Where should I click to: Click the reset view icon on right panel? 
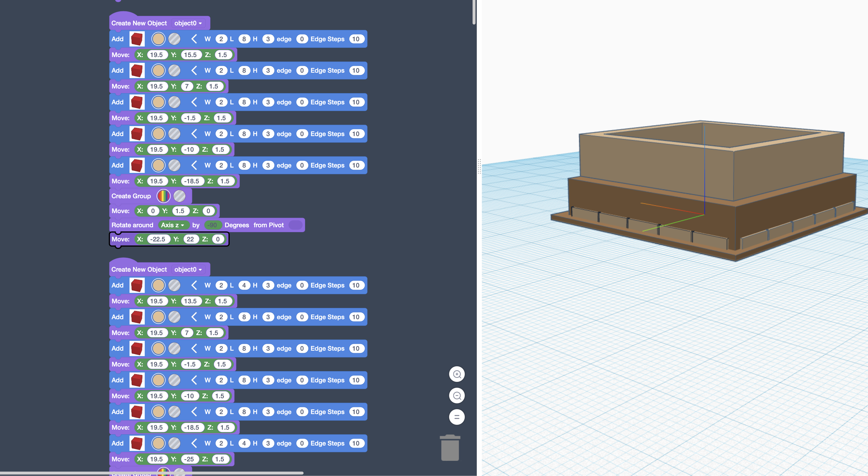[457, 417]
